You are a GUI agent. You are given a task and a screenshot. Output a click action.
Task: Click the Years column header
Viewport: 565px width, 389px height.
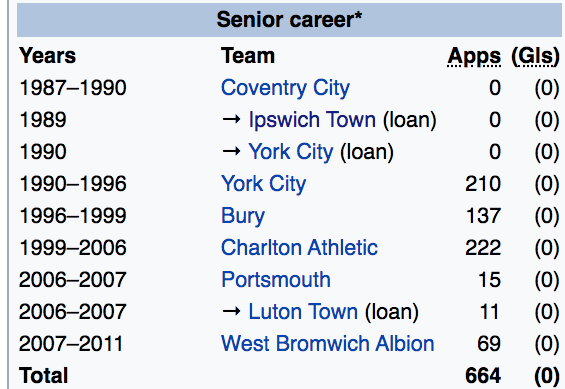(48, 56)
